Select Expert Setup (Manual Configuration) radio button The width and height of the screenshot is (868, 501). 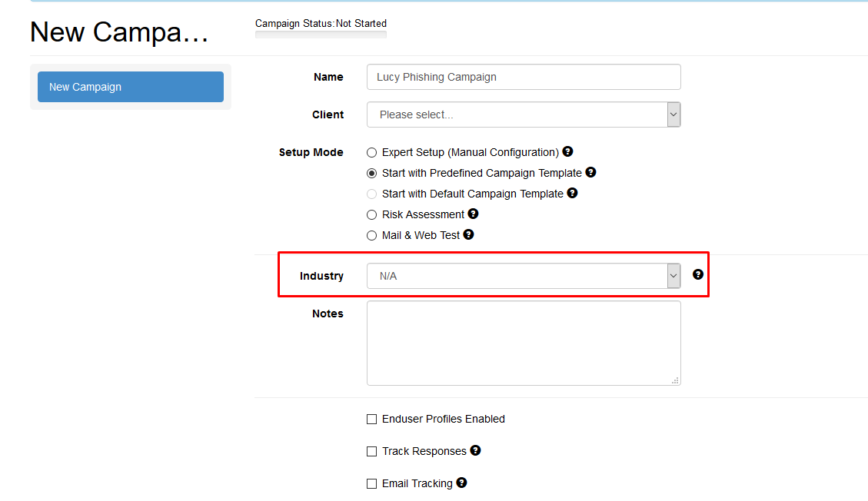[x=372, y=153]
